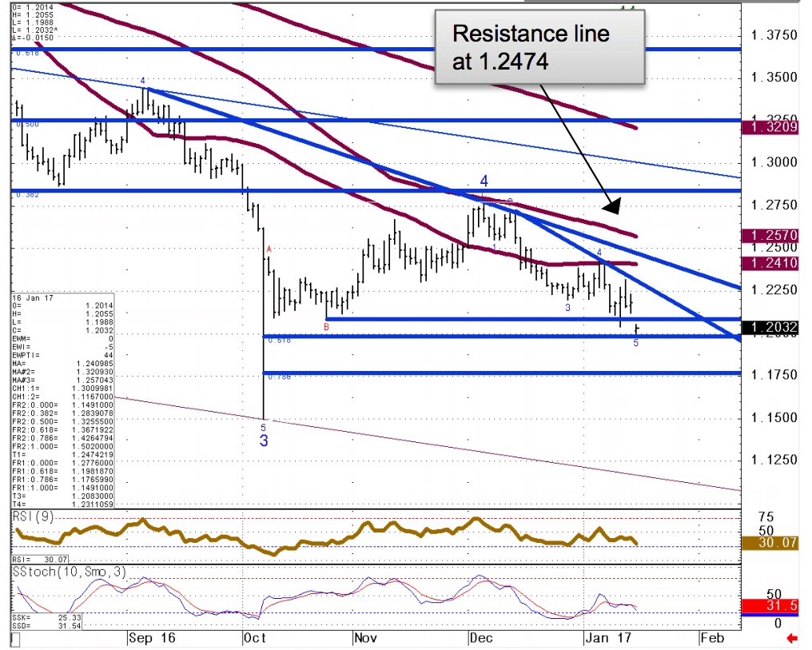This screenshot has width=812, height=650.
Task: Select the large blue wave 4 label near Dec
Action: click(484, 181)
